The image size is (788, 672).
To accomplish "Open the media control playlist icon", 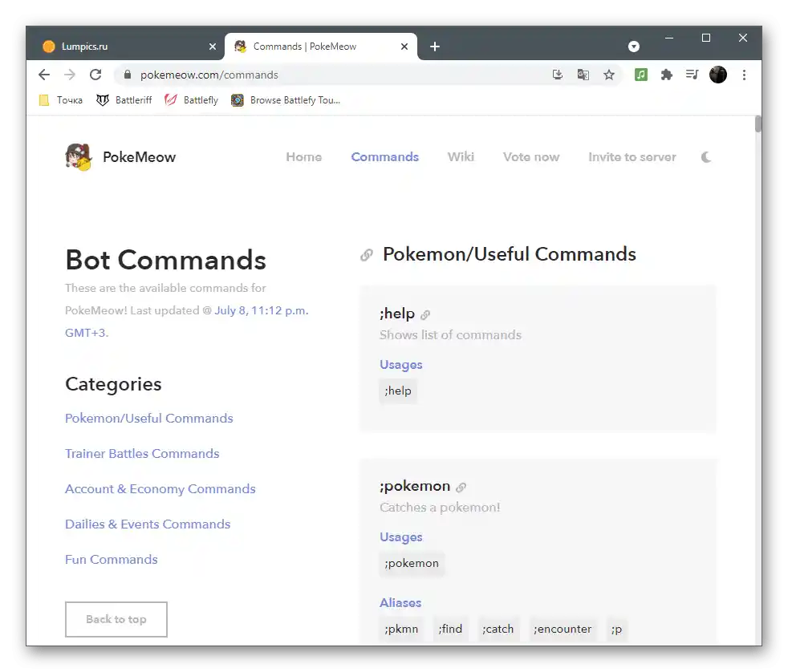I will coord(692,75).
